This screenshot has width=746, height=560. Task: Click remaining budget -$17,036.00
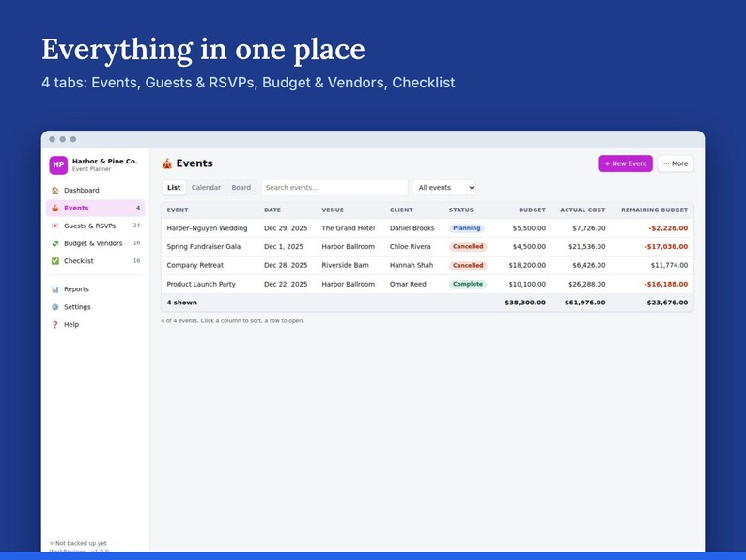point(666,247)
